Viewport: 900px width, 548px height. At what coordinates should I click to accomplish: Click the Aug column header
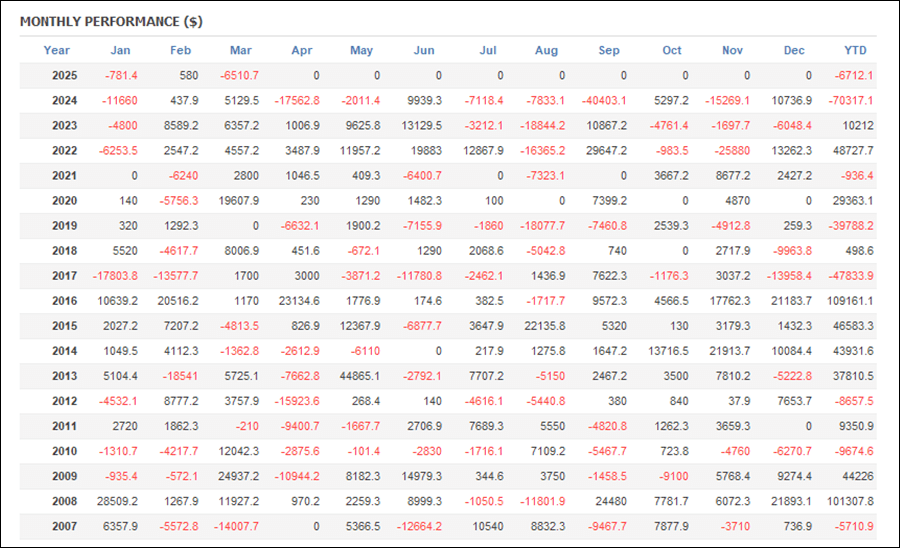pyautogui.click(x=546, y=50)
